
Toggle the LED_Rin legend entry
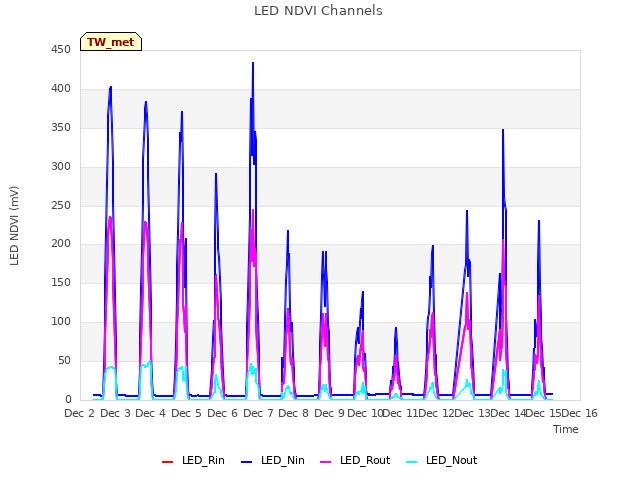pyautogui.click(x=193, y=460)
